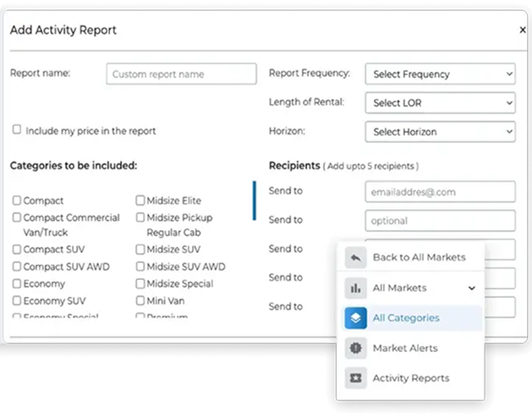
Task: Click the categories list scrollbar thumb
Action: coord(255,200)
